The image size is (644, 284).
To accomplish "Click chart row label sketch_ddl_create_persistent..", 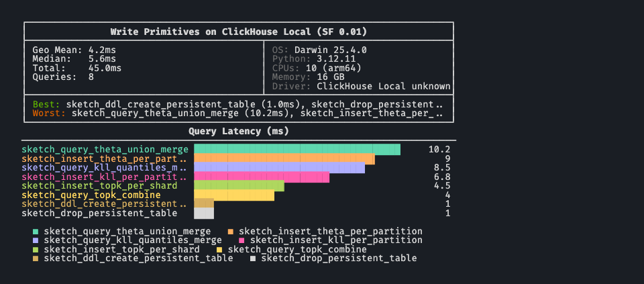I will click(104, 204).
